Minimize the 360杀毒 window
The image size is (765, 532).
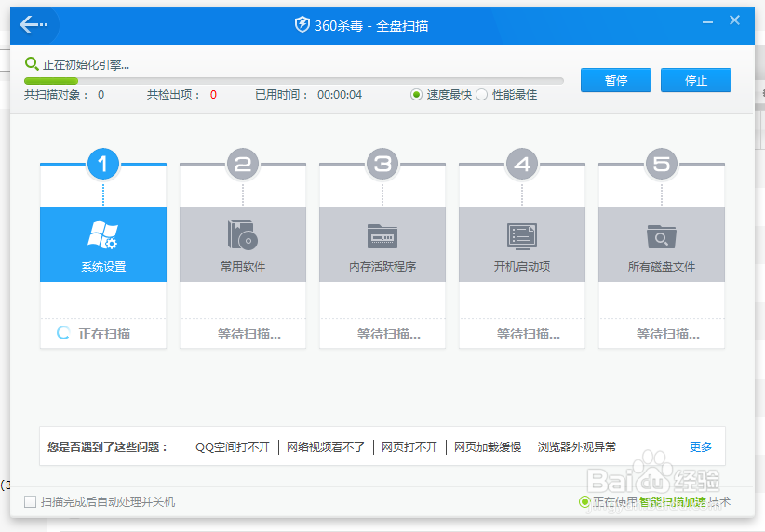[x=707, y=22]
